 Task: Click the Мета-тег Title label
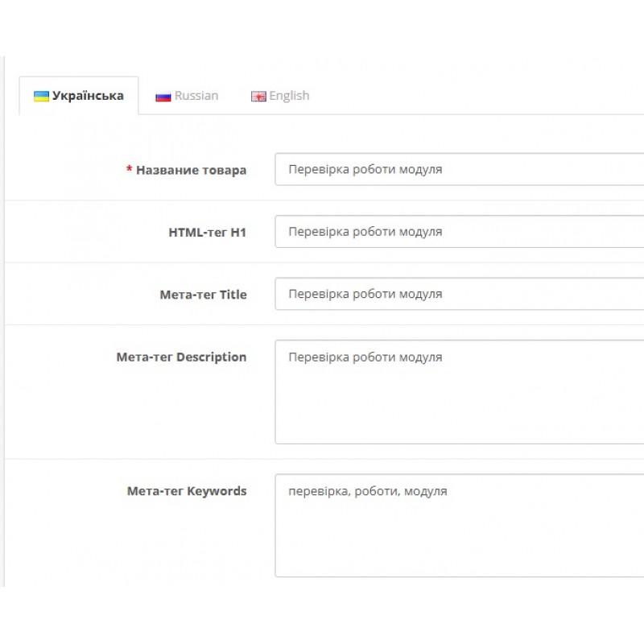point(204,295)
